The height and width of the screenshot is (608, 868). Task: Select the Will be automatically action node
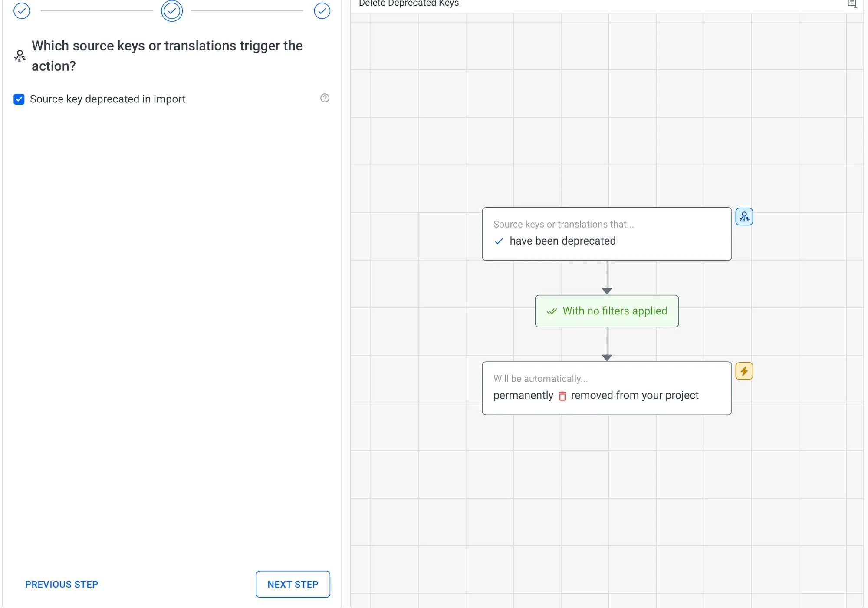[607, 388]
